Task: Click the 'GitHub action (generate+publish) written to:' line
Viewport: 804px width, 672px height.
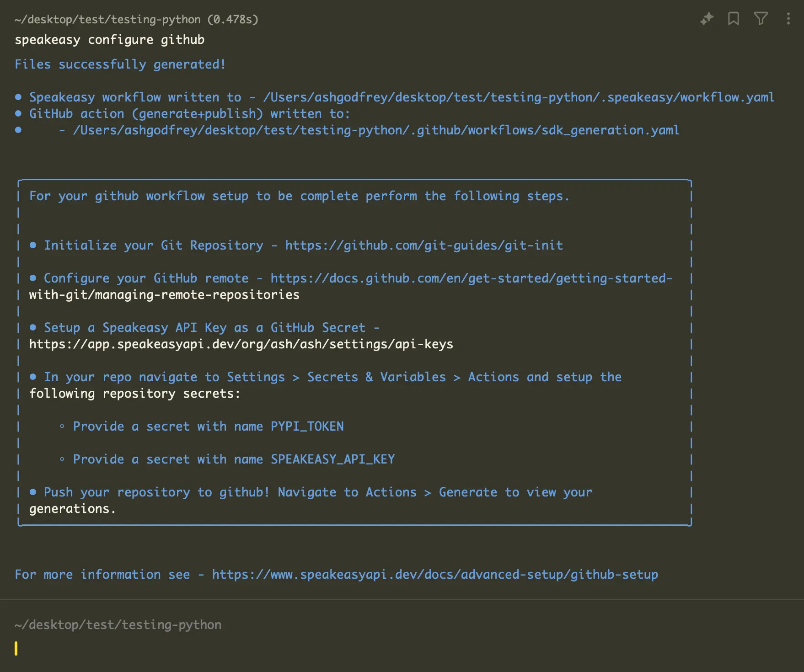Action: pyautogui.click(x=190, y=114)
